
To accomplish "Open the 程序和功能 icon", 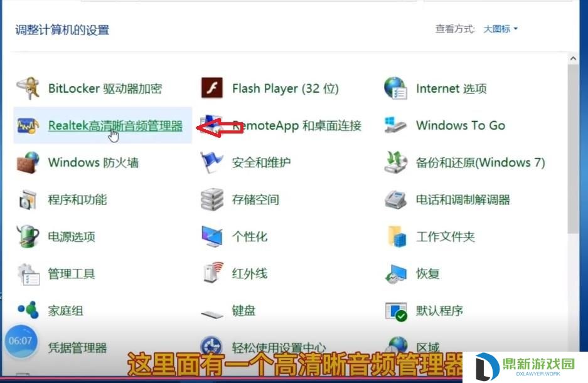I will [x=28, y=199].
